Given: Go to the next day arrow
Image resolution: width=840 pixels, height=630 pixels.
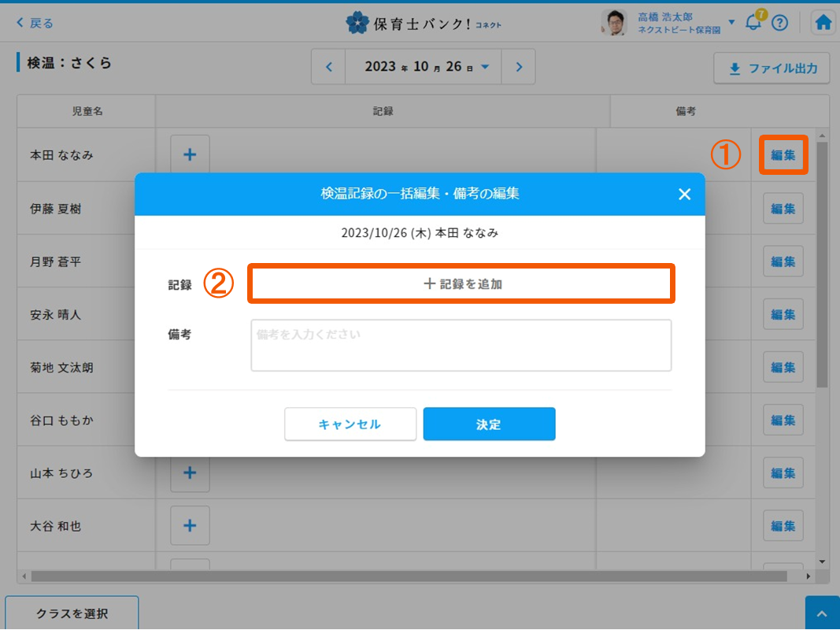Looking at the screenshot, I should (519, 67).
